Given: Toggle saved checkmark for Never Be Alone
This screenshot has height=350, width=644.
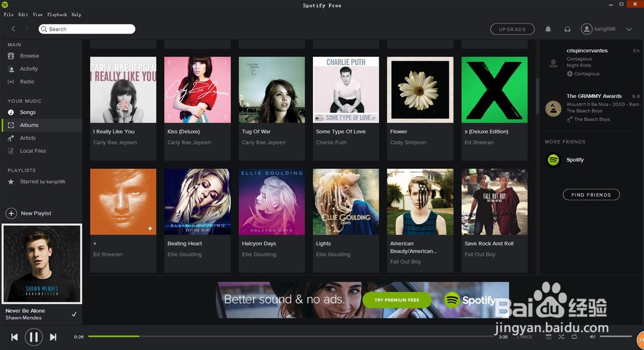Looking at the screenshot, I should coord(74,314).
